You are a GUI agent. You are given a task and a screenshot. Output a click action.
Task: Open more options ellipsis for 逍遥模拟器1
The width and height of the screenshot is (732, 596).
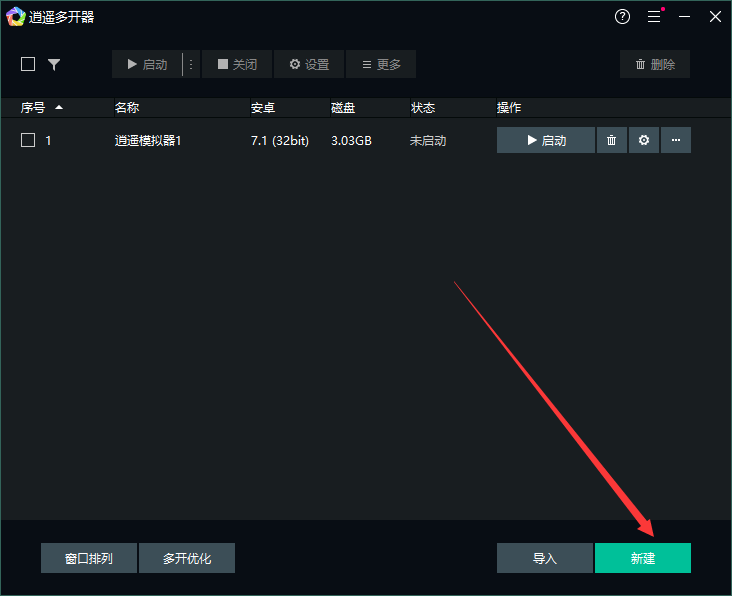[x=676, y=140]
